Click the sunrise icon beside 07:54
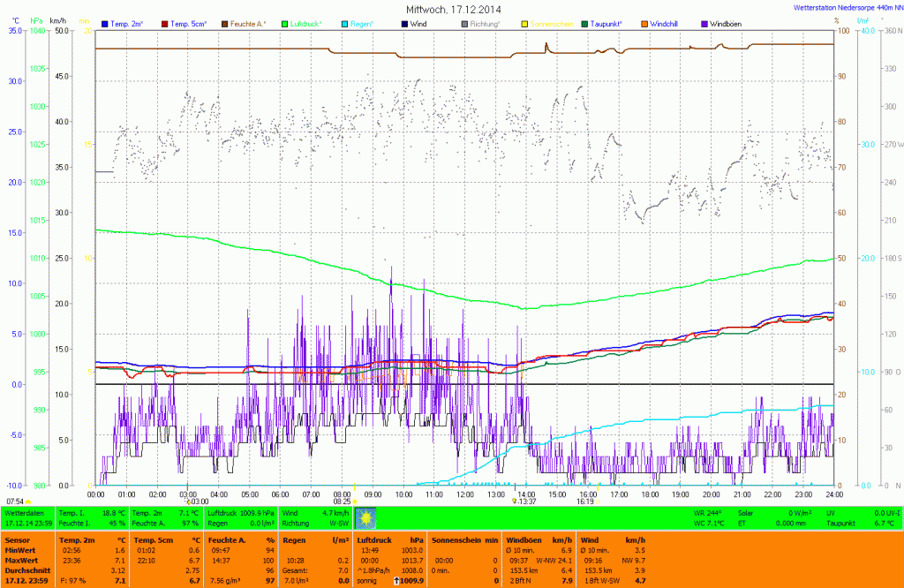 28,501
